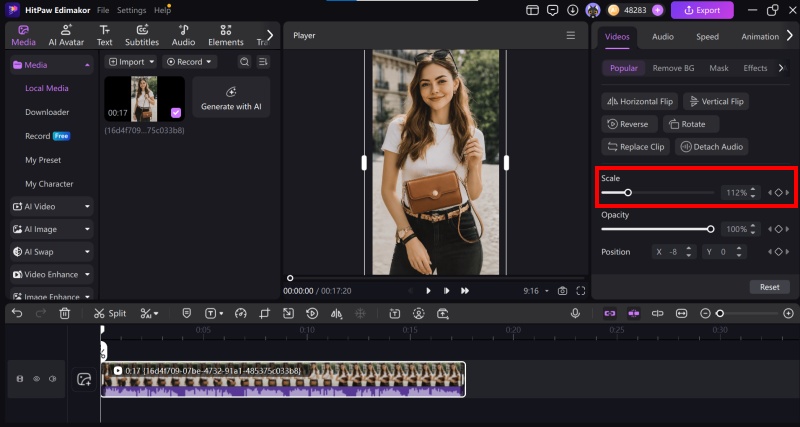Open the File menu
Viewport: 800px width, 427px height.
[103, 10]
